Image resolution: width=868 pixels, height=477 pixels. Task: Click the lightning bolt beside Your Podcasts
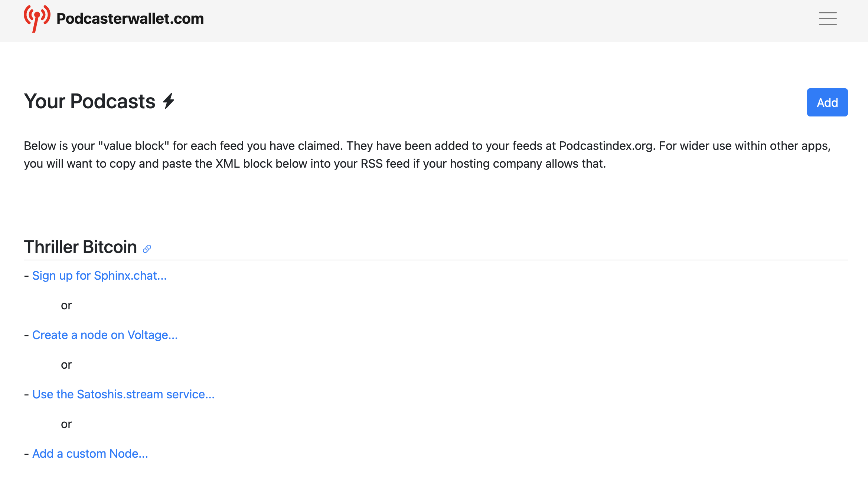(169, 101)
